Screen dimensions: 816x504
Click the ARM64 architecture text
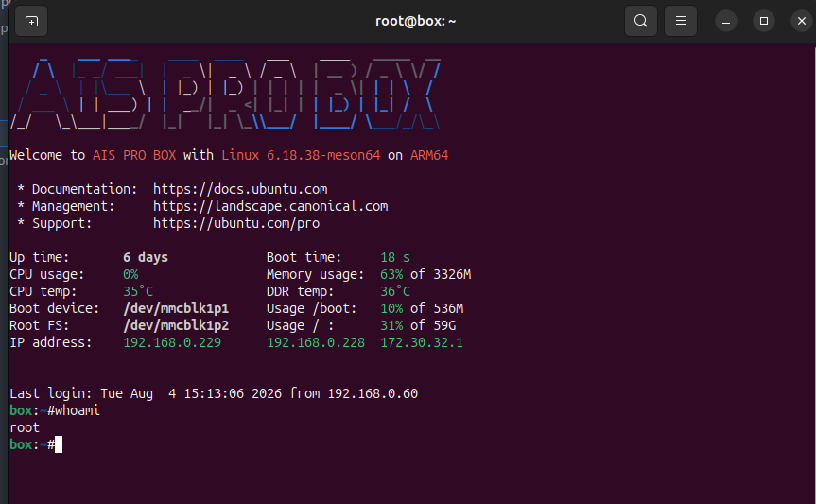coord(429,155)
